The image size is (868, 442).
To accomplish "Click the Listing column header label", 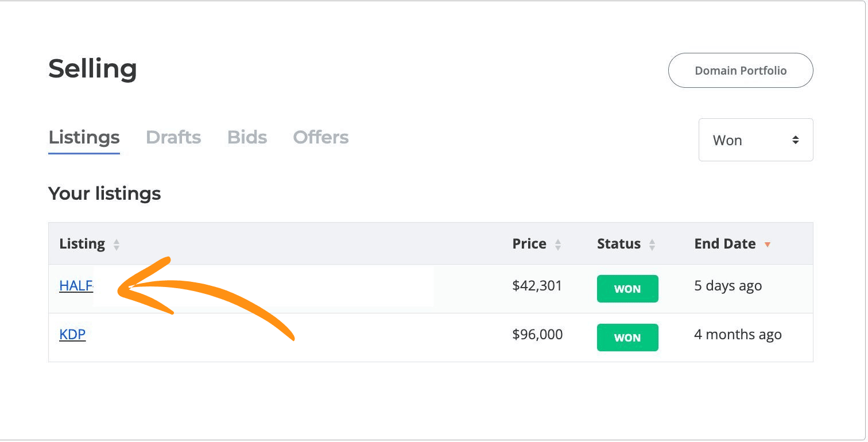I will point(82,244).
